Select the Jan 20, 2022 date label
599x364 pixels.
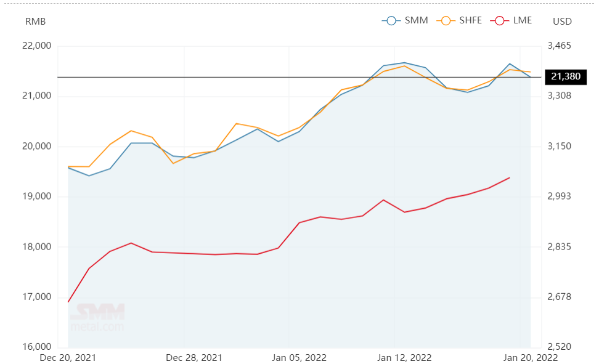531,358
